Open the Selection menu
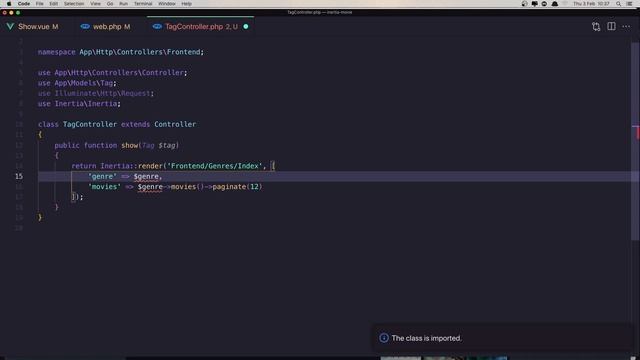 (x=74, y=4)
